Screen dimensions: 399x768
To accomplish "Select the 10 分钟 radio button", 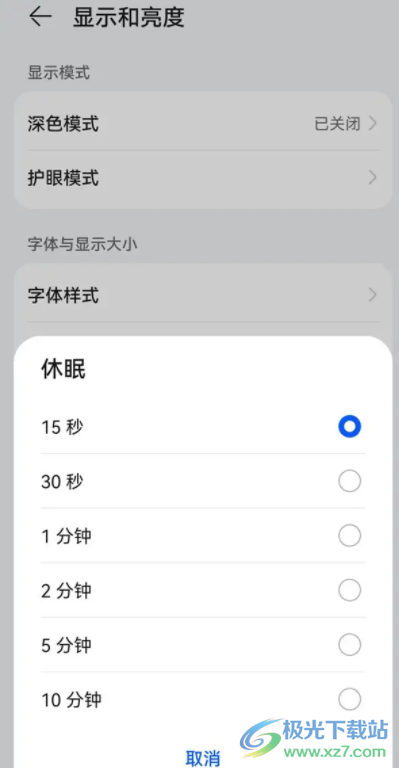I will pyautogui.click(x=350, y=699).
